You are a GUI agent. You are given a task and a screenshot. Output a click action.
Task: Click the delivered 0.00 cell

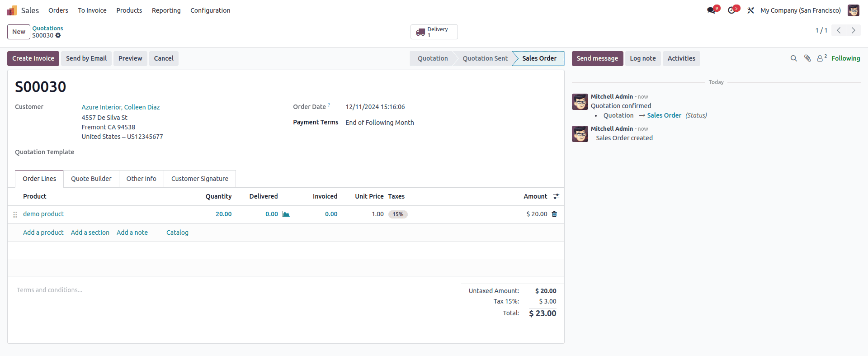tap(272, 214)
